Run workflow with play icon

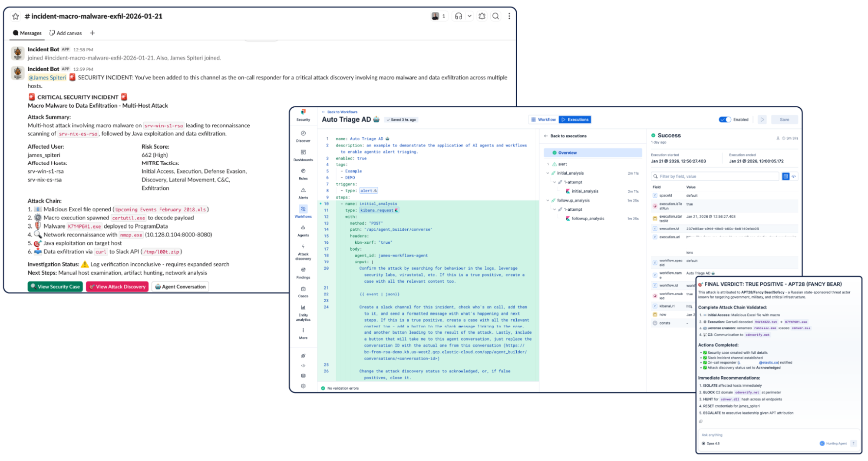pos(762,119)
